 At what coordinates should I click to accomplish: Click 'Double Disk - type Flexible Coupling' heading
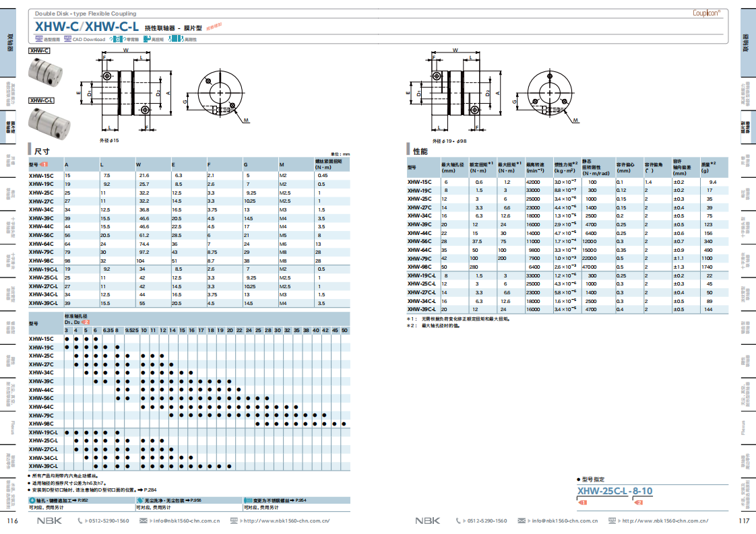(86, 13)
